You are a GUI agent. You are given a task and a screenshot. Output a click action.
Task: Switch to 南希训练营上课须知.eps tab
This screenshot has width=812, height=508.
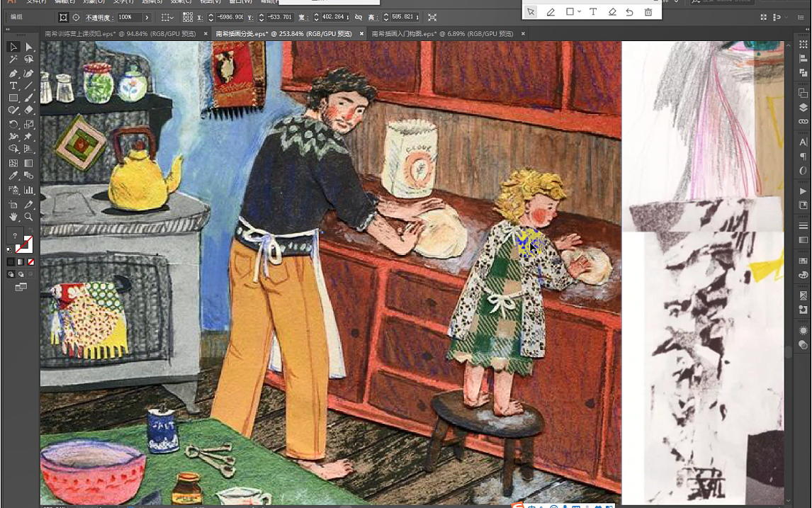[120, 34]
